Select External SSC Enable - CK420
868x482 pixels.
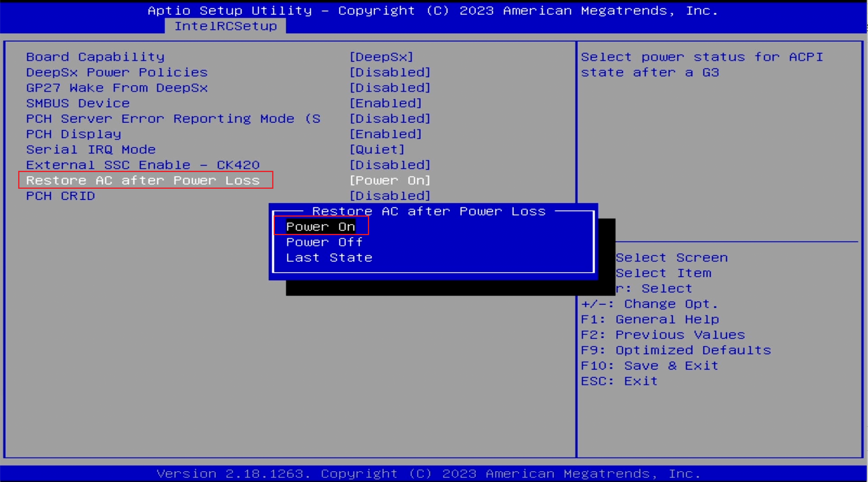[143, 165]
